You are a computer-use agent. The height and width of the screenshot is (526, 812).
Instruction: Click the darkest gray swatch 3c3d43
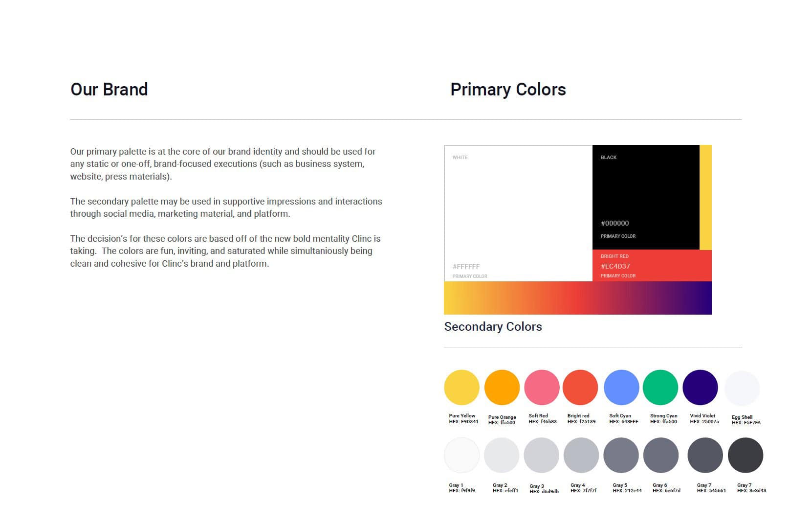pos(746,455)
